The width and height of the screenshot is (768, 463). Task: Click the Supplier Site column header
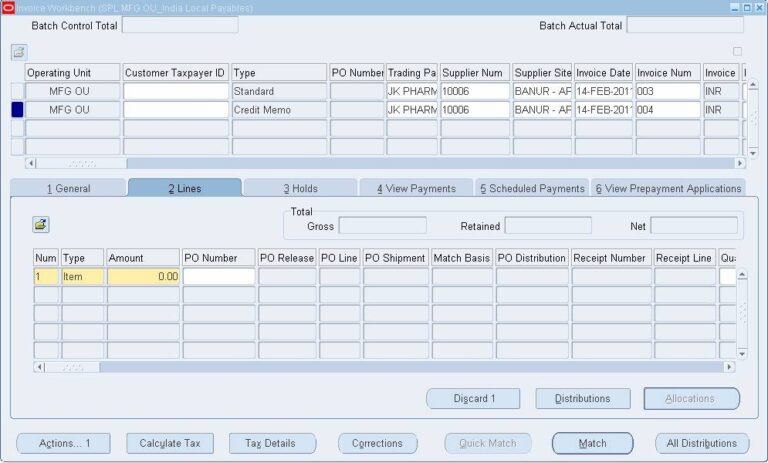542,73
